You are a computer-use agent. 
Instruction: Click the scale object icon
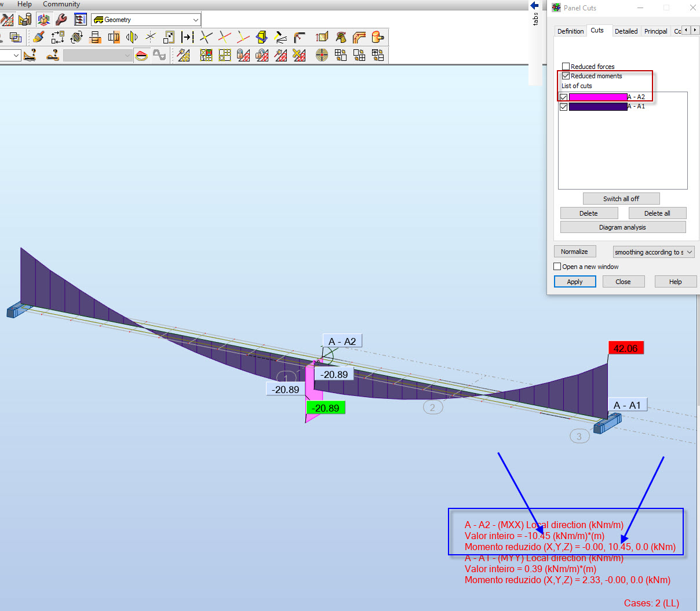tap(169, 38)
